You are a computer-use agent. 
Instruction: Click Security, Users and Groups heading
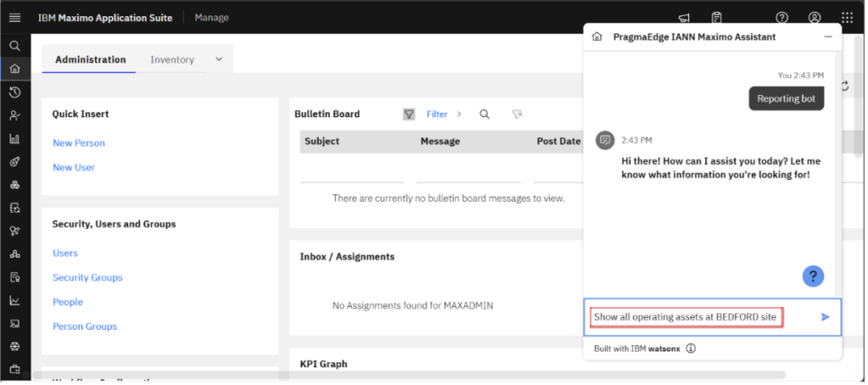114,225
